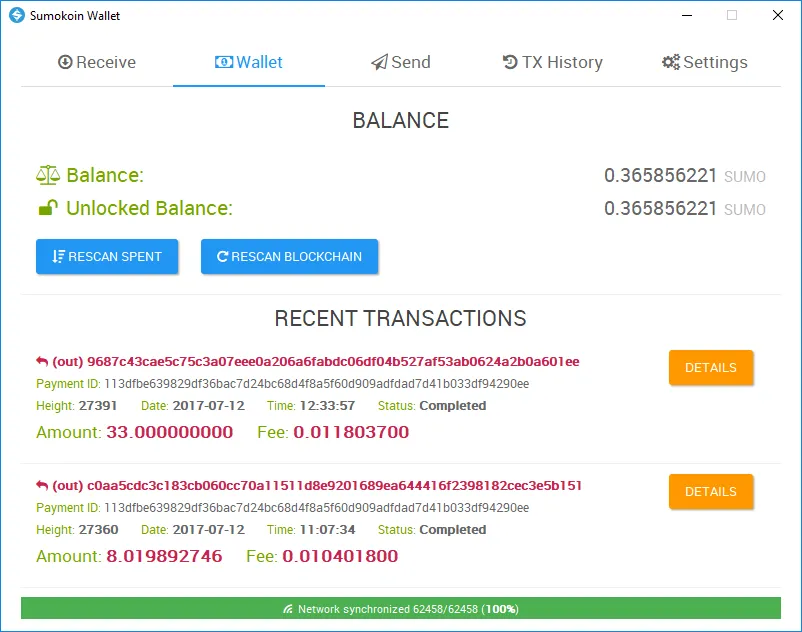Viewport: 802px width, 632px height.
Task: Click the Status Completed of the 12:33:57 transaction
Action: (453, 406)
